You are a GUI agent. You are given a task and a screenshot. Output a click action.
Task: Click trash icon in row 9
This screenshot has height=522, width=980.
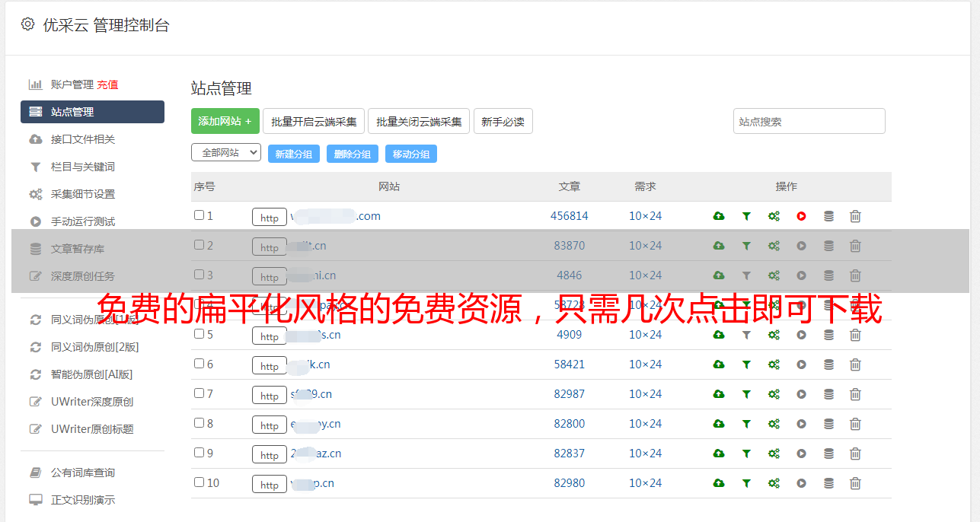tap(855, 454)
